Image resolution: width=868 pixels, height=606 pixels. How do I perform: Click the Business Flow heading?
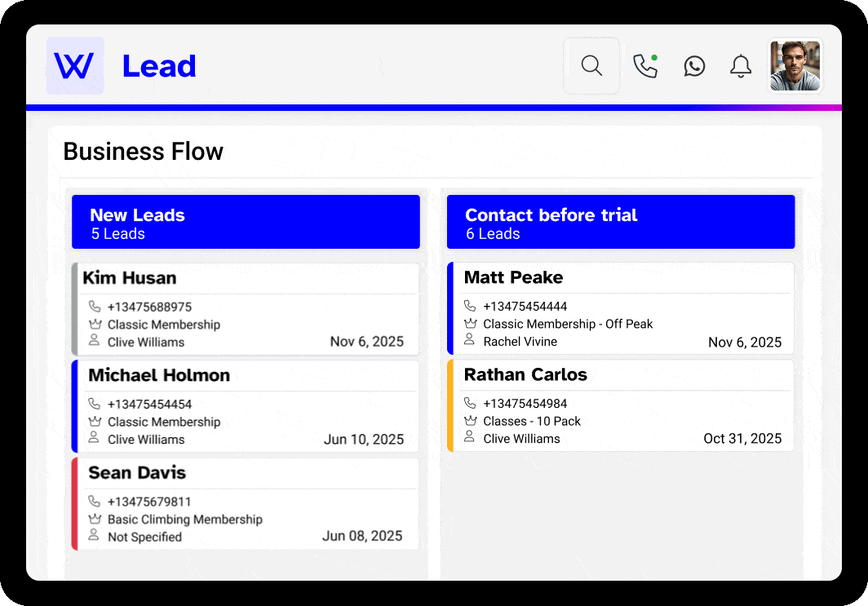click(143, 152)
